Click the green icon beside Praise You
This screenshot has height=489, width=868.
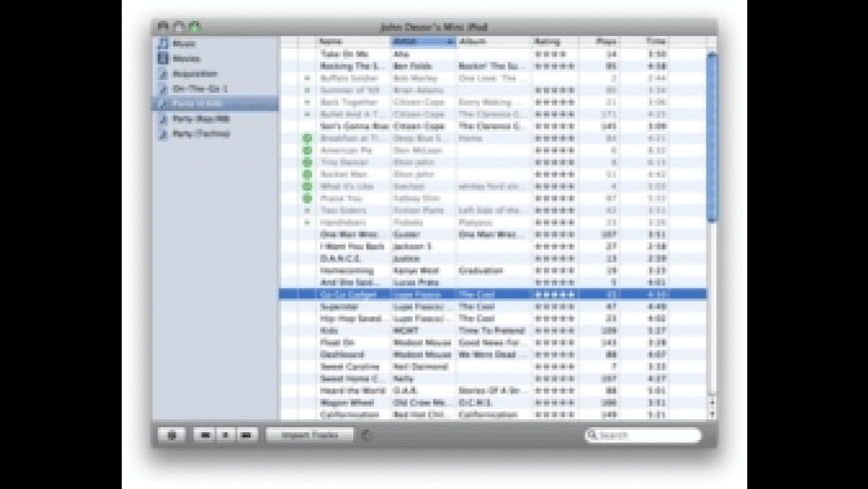click(307, 199)
